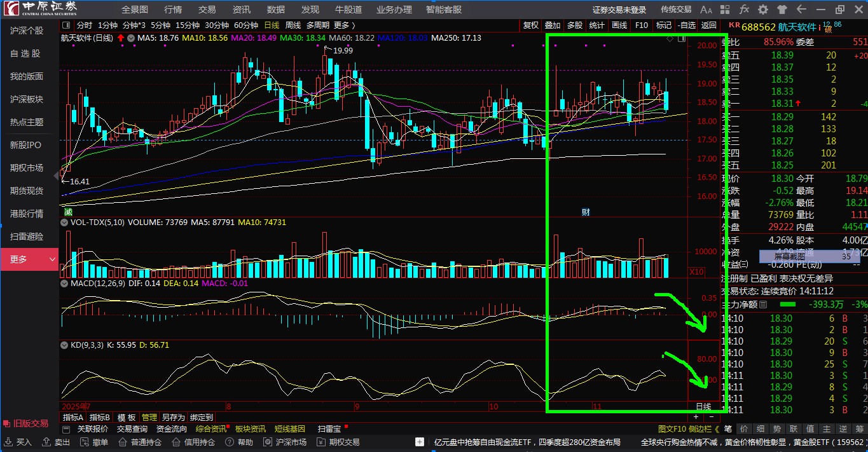Screen dimensions: 868x452
Task: Open 普通持仓 holdings icon
Action: (x=123, y=442)
